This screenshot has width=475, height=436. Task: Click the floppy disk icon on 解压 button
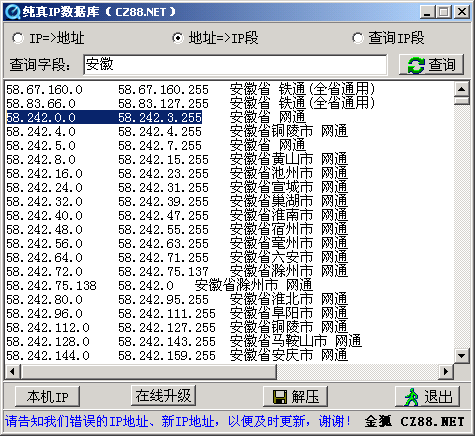[x=280, y=397]
